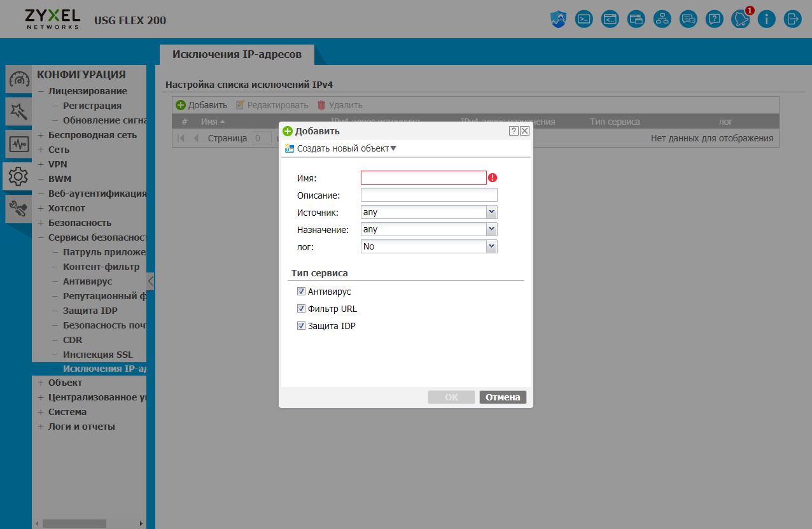The height and width of the screenshot is (529, 812).
Task: Open the Monitor pulse sidebar icon
Action: (18, 145)
